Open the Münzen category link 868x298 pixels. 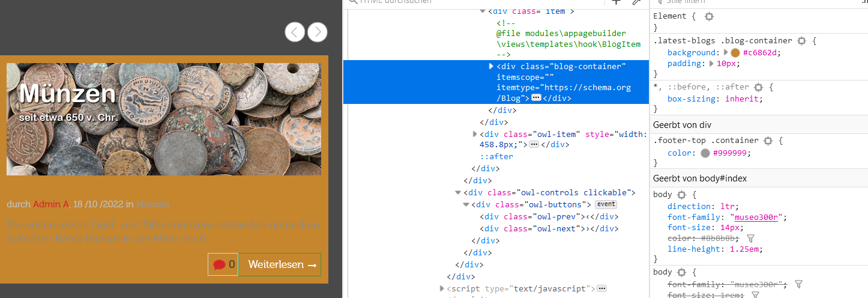click(152, 204)
